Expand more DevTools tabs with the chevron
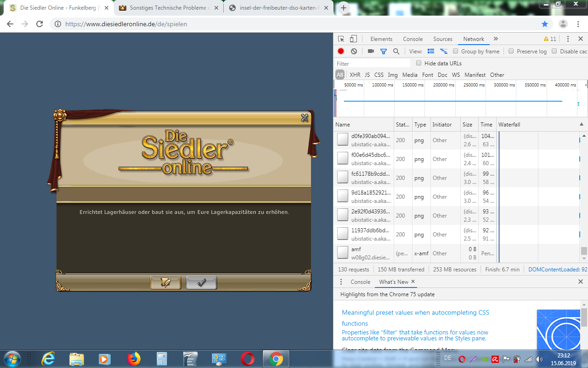Image resolution: width=588 pixels, height=368 pixels. [x=496, y=39]
